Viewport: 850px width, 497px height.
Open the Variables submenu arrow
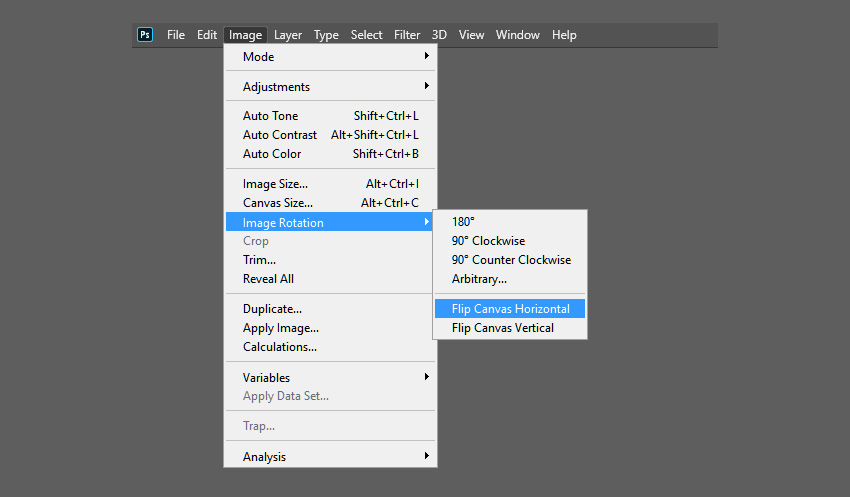[427, 377]
